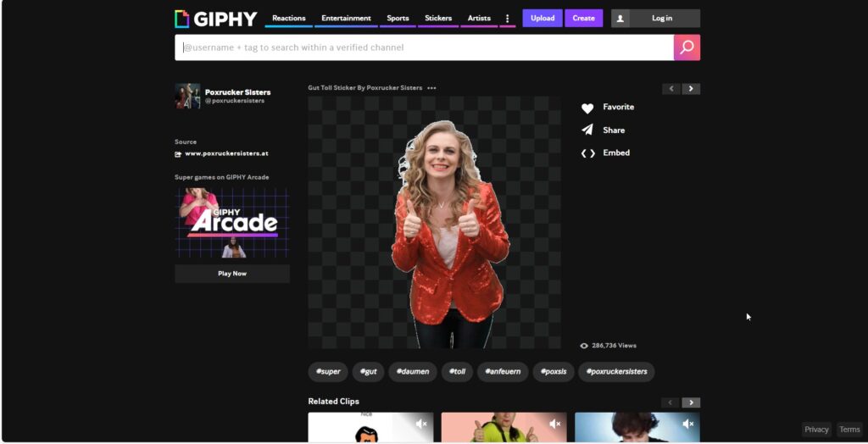Image resolution: width=868 pixels, height=444 pixels.
Task: Click the Upload button
Action: pos(542,19)
